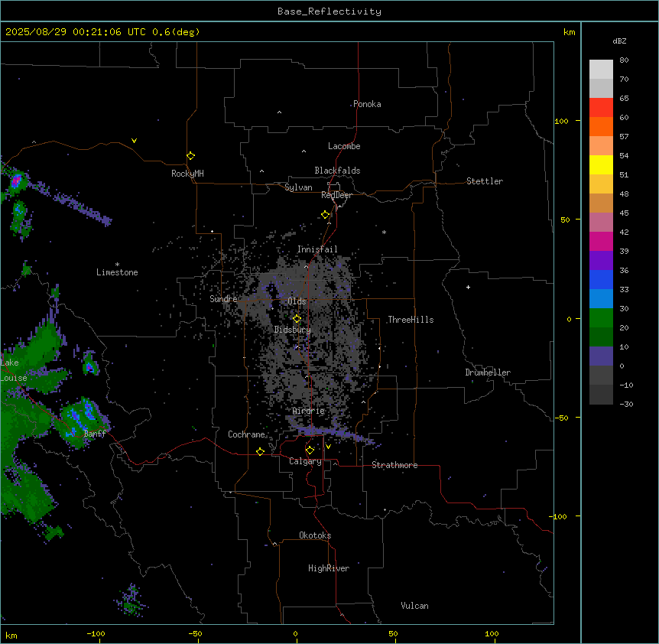Click the yellow V marker northwest of RockyMH

coord(134,141)
